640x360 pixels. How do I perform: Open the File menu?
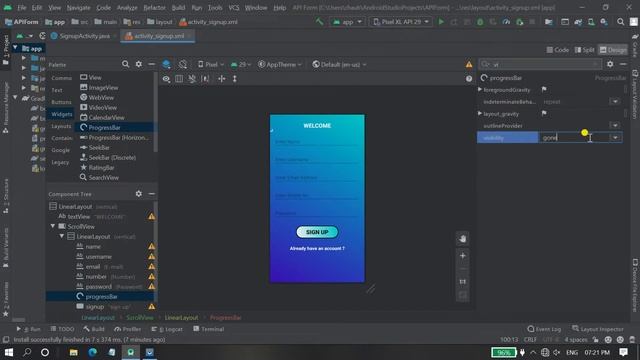[x=22, y=8]
